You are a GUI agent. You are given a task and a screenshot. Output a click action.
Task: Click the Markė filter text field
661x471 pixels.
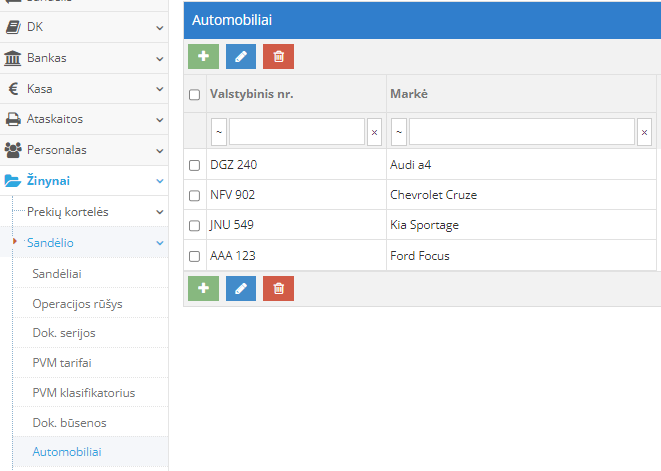pyautogui.click(x=521, y=132)
